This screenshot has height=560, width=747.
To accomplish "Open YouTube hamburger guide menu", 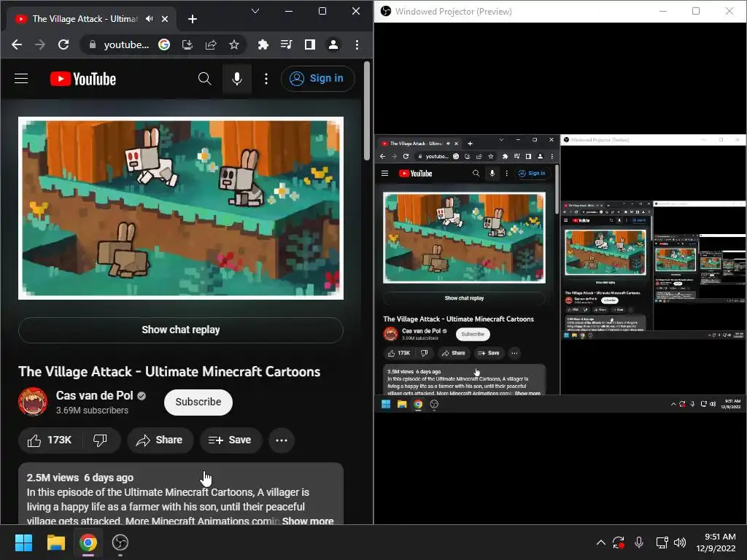I will tap(21, 79).
